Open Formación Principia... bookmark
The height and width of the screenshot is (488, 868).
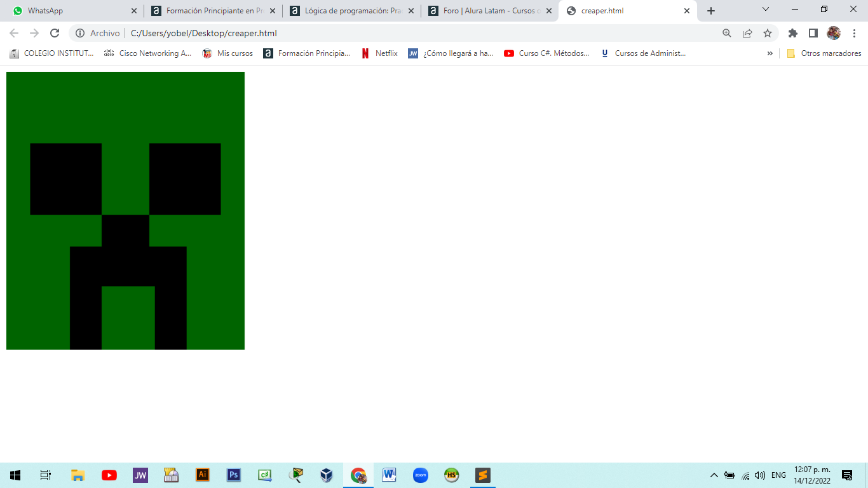coord(306,53)
